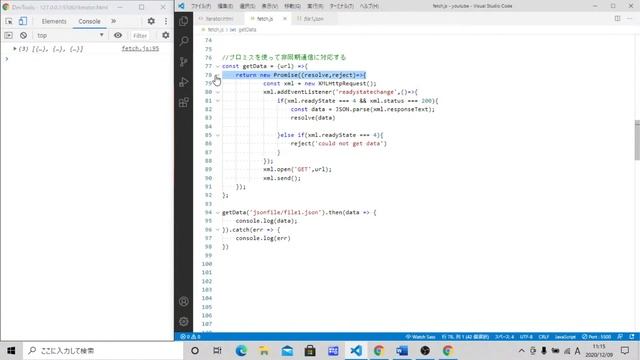Change indentation via スペース: 4
This screenshot has height=360, width=640.
505,337
